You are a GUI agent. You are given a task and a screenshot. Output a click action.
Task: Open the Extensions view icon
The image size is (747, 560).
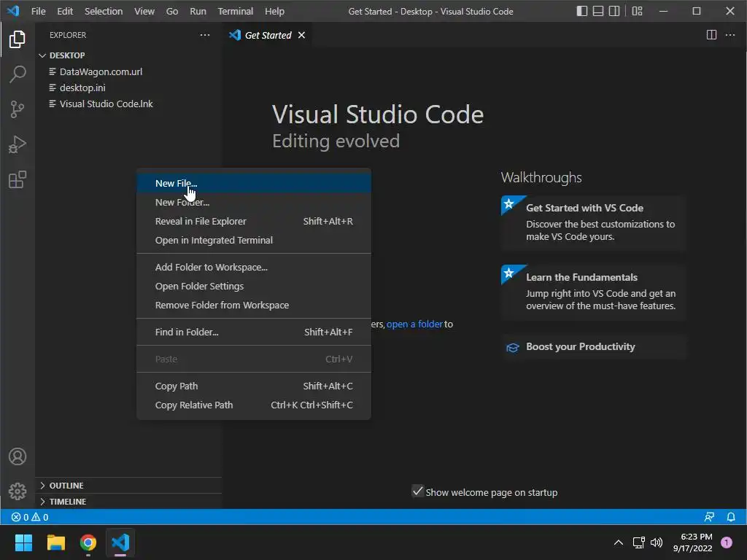pos(18,179)
